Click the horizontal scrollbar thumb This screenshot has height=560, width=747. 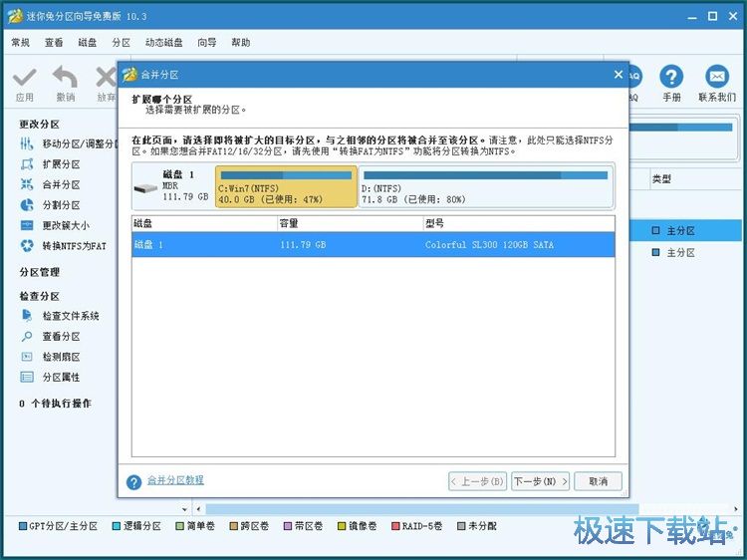[x=421, y=509]
